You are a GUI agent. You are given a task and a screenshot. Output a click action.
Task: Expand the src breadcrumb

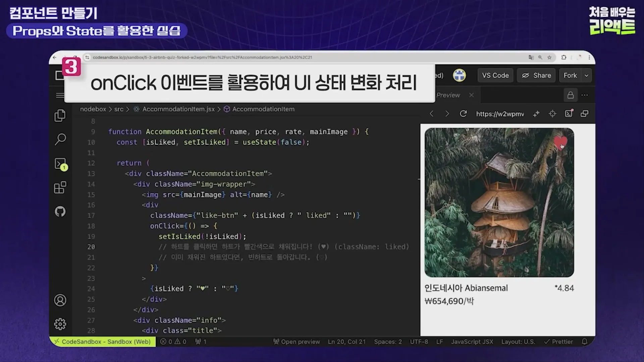coord(119,109)
